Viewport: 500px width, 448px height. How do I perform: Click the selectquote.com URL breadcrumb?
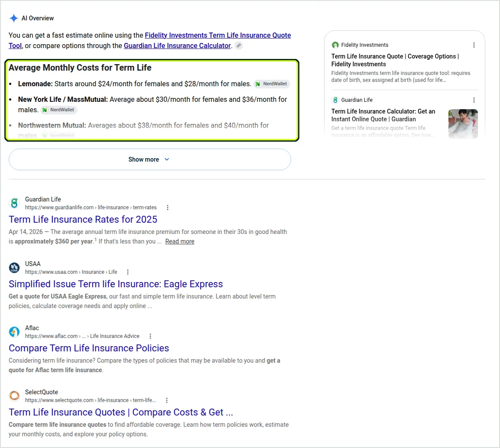[91, 400]
